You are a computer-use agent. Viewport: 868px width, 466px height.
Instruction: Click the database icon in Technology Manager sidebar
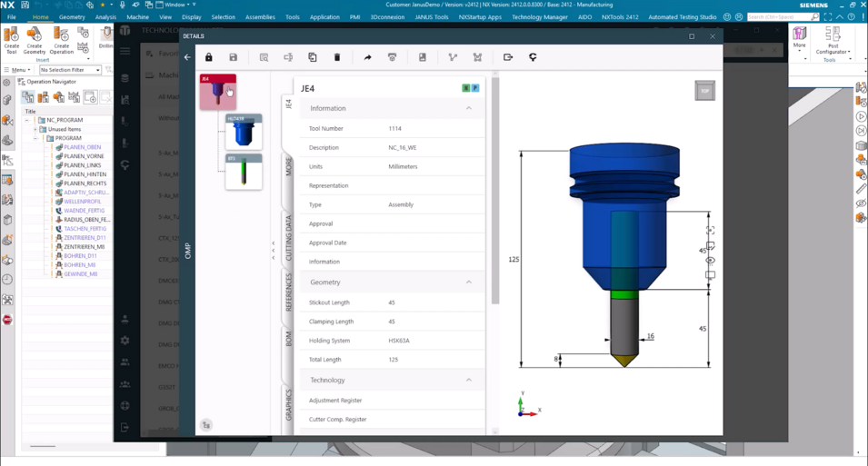click(125, 78)
